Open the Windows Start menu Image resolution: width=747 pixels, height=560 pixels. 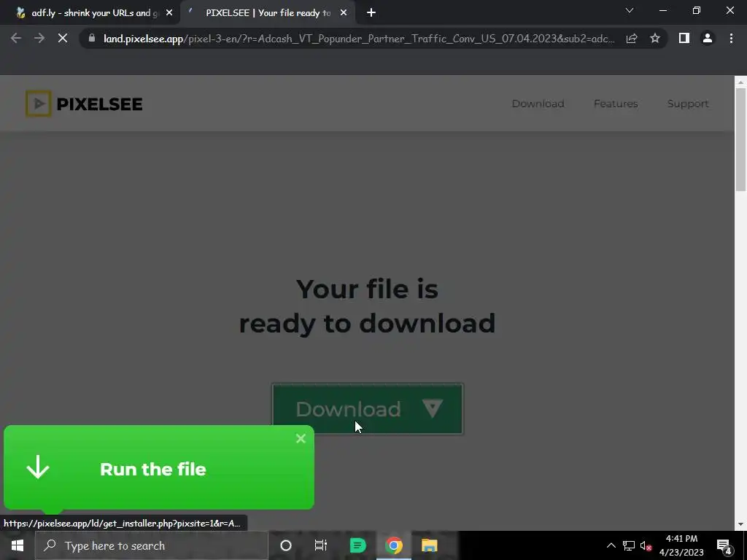coord(18,545)
